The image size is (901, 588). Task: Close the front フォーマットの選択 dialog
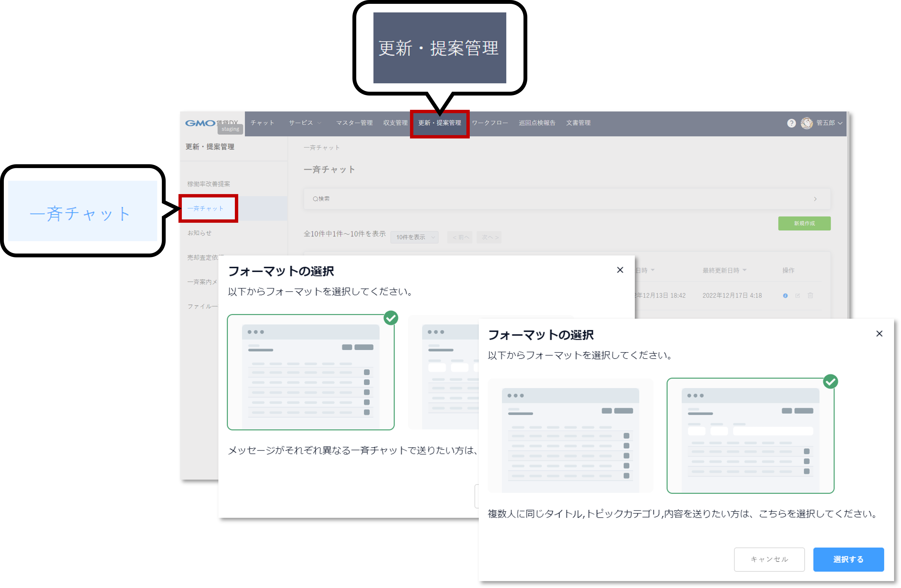click(879, 333)
